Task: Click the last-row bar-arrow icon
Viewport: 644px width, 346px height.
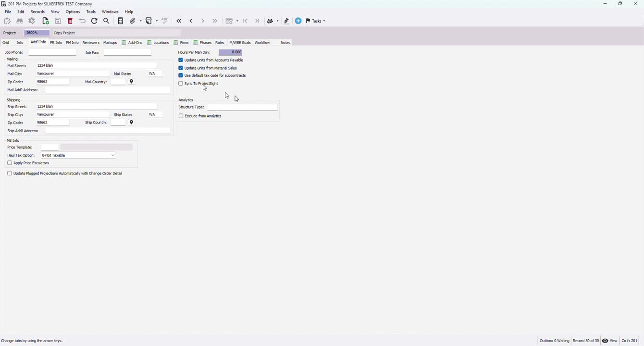Action: [257, 21]
